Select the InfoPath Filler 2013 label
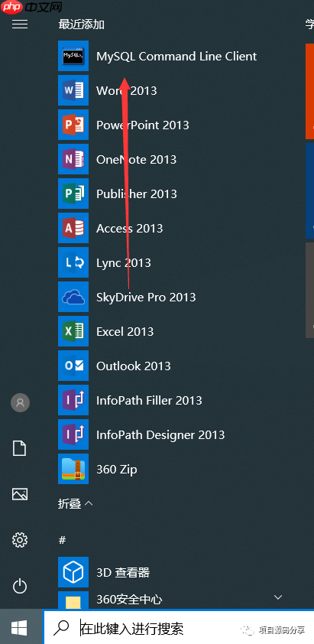This screenshot has height=644, width=314. pyautogui.click(x=149, y=401)
